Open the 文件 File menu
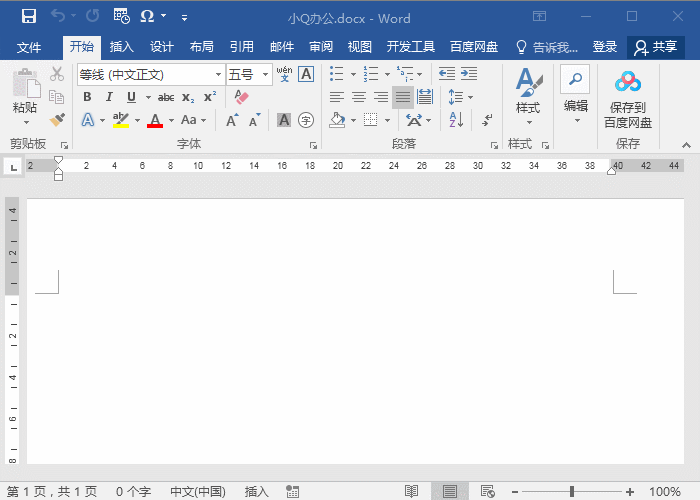700x500 pixels. [x=29, y=47]
